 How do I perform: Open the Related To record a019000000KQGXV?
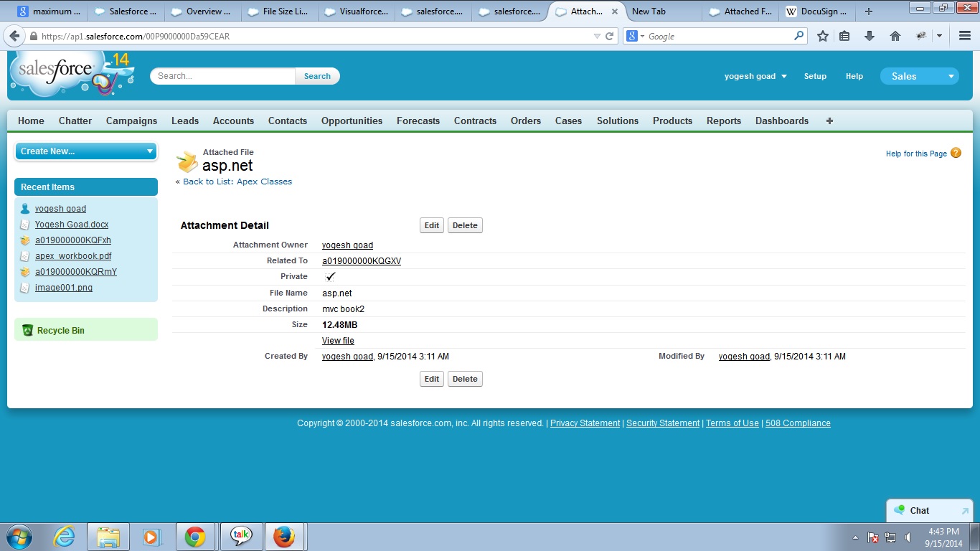(x=362, y=261)
